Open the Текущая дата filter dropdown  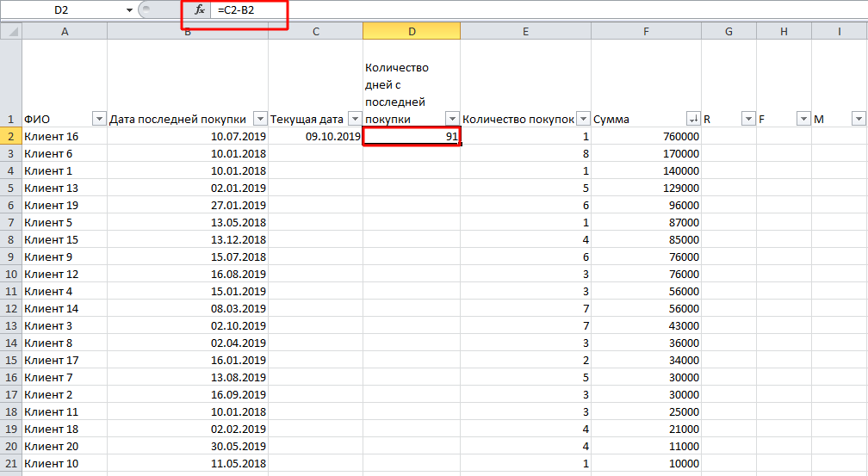pyautogui.click(x=354, y=119)
